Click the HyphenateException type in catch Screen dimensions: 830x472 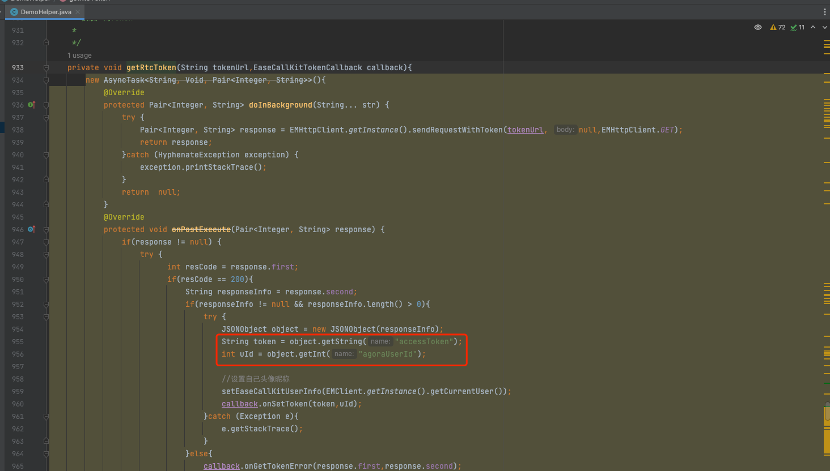tap(199, 155)
